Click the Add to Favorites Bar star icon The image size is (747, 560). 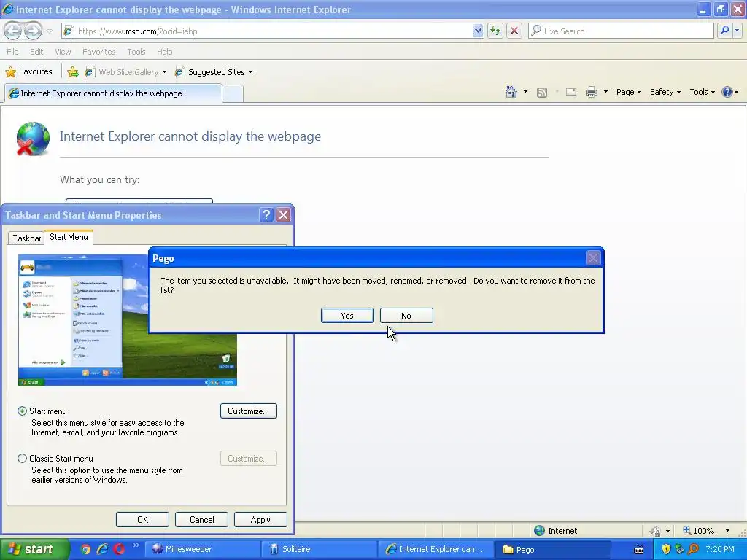click(73, 72)
